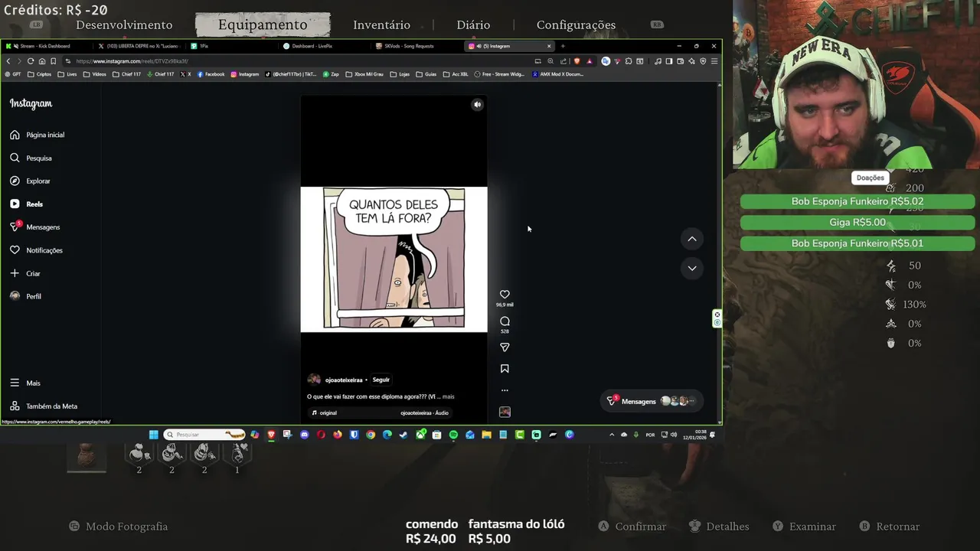Switch to 'Dashboard - LivePix' tab
This screenshot has height=551, width=980.
pos(322,46)
